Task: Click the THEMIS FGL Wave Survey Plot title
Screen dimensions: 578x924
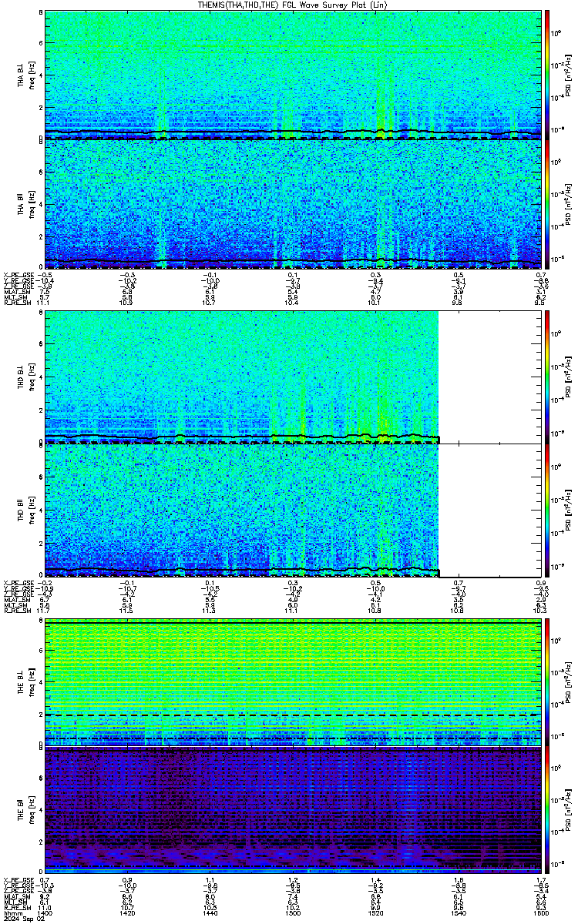Action: pos(292,5)
